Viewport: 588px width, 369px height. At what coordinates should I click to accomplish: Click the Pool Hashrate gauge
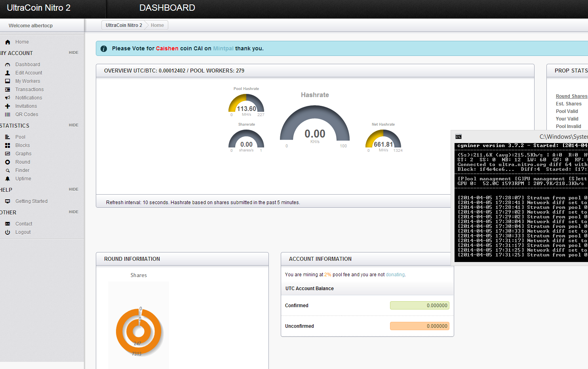coord(246,104)
